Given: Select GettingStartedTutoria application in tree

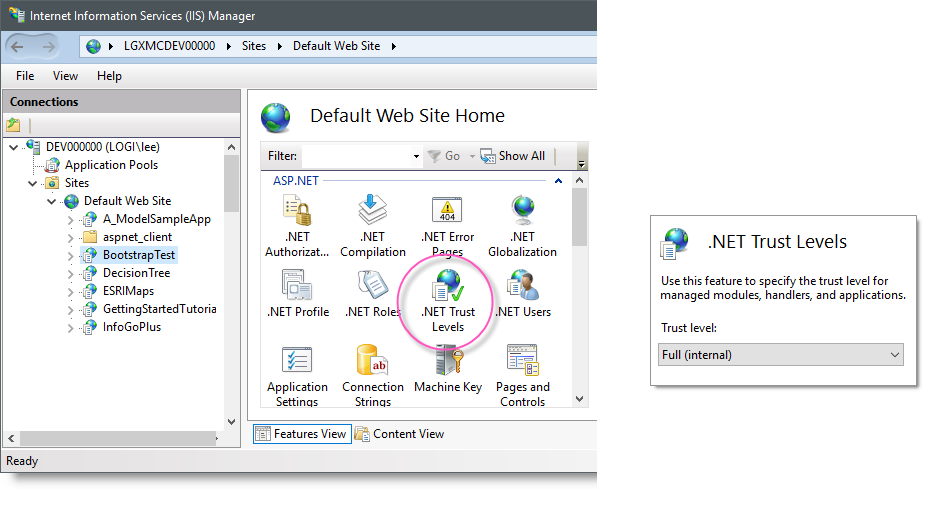Looking at the screenshot, I should tap(159, 309).
